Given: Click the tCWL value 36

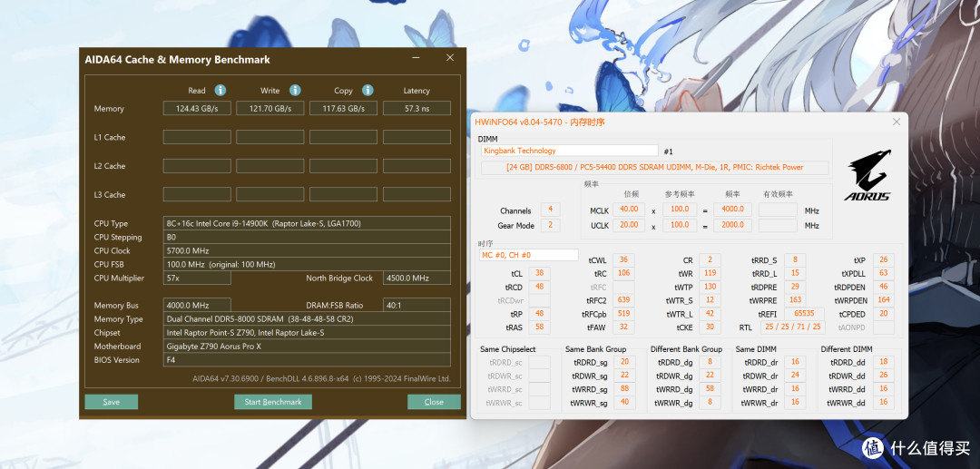Looking at the screenshot, I should point(623,259).
